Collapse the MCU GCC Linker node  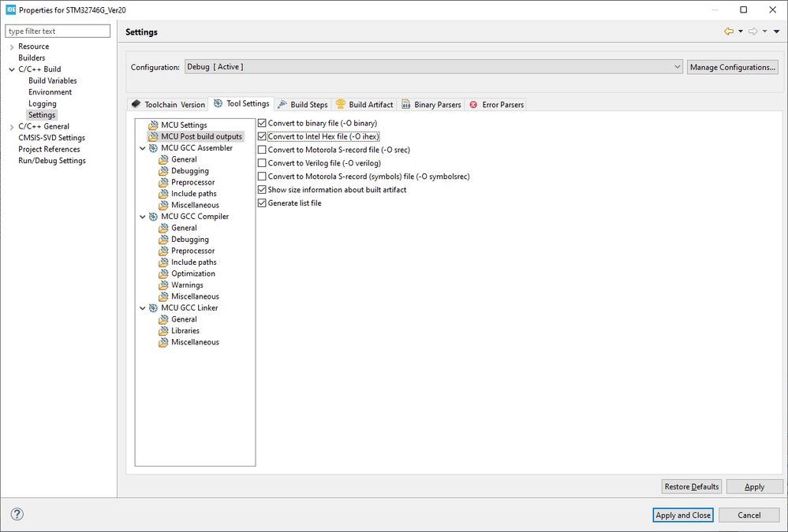(143, 308)
